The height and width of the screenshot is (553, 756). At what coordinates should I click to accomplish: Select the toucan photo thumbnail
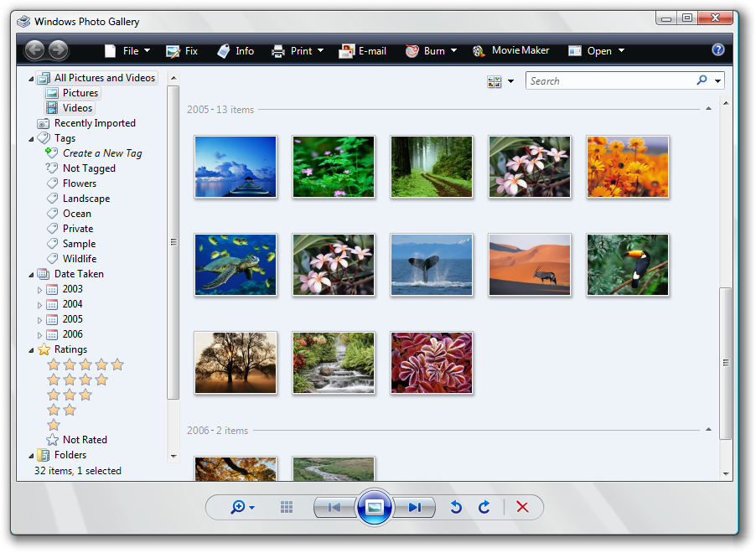click(628, 265)
